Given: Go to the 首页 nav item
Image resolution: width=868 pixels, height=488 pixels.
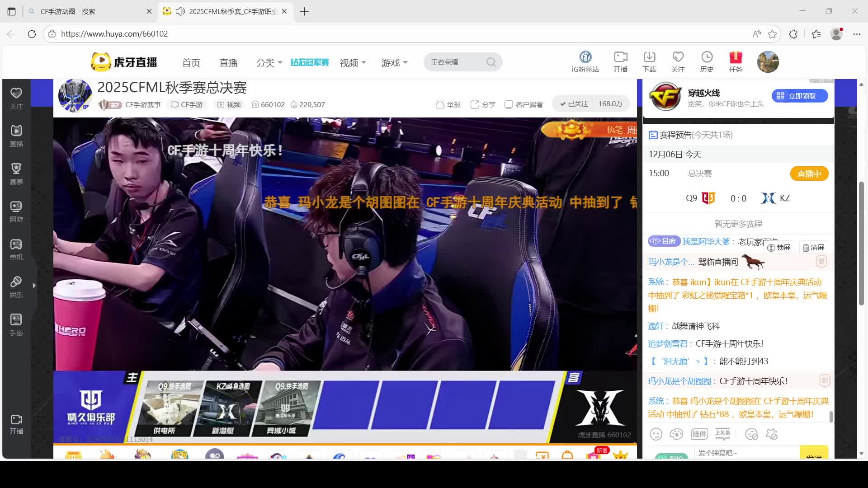Looking at the screenshot, I should coord(191,63).
